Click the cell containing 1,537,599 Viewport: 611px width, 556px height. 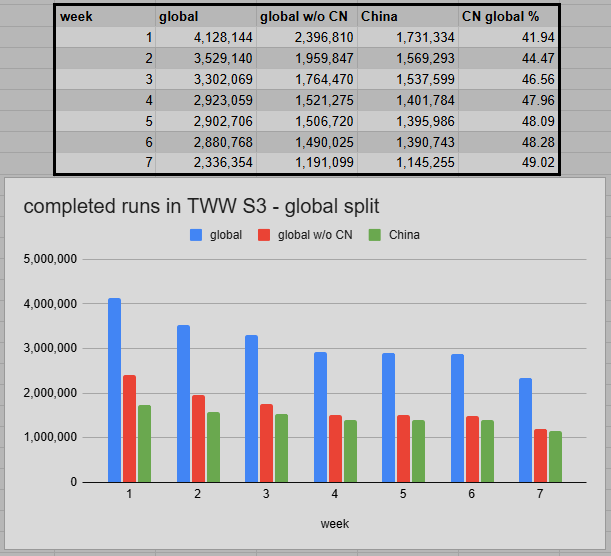[408, 82]
